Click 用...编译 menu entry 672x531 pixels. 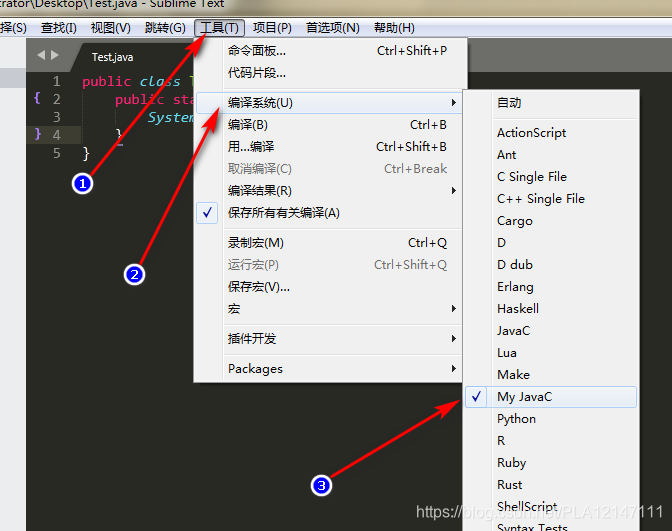[329, 147]
